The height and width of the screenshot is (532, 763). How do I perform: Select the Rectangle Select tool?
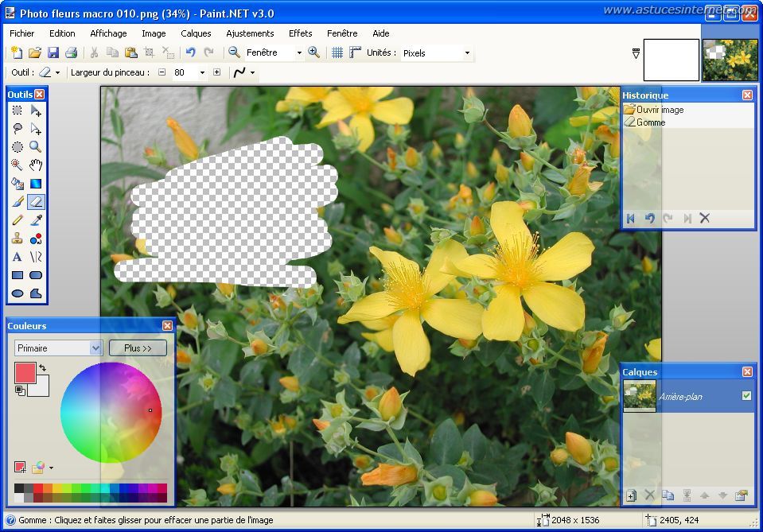pos(17,111)
